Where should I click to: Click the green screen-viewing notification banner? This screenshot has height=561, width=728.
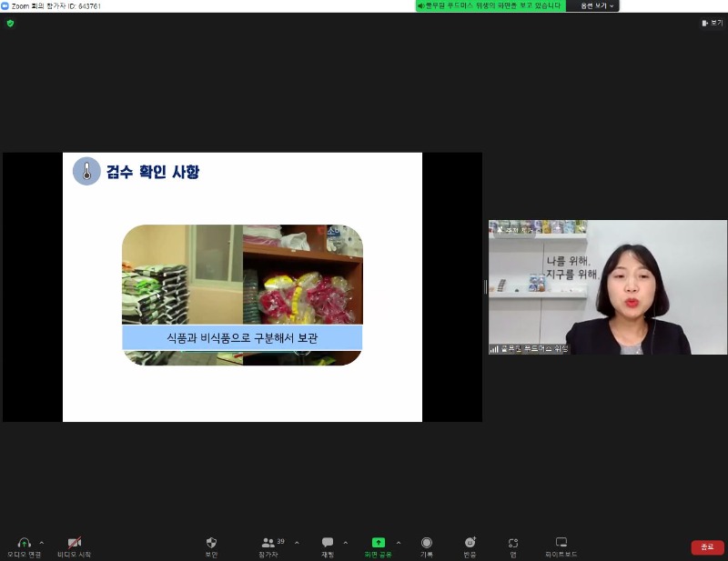point(490,5)
